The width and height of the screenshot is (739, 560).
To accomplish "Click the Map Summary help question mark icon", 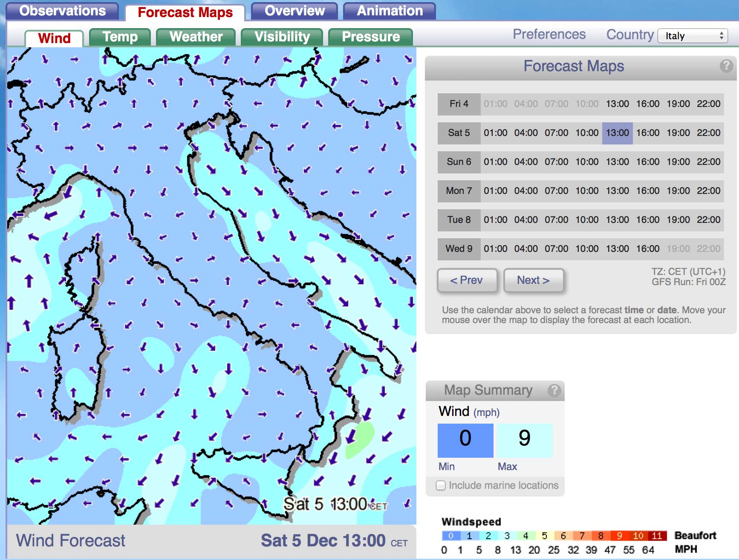I will click(554, 390).
